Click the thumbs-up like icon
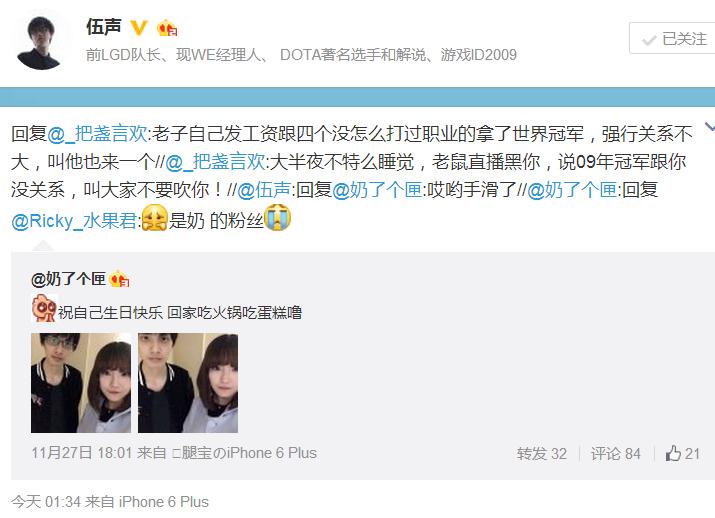 coord(673,453)
